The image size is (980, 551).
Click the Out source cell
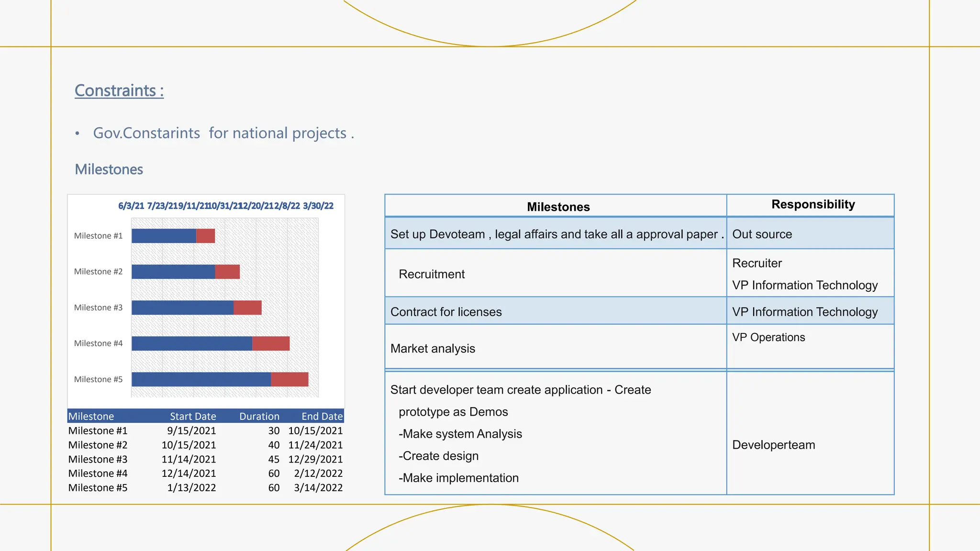pyautogui.click(x=762, y=234)
